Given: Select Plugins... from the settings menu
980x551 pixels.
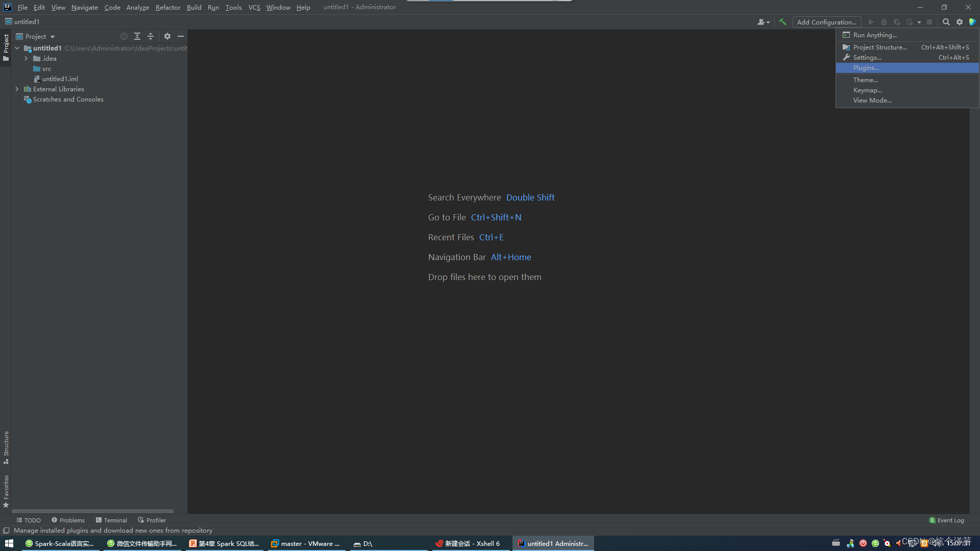Looking at the screenshot, I should click(x=866, y=67).
